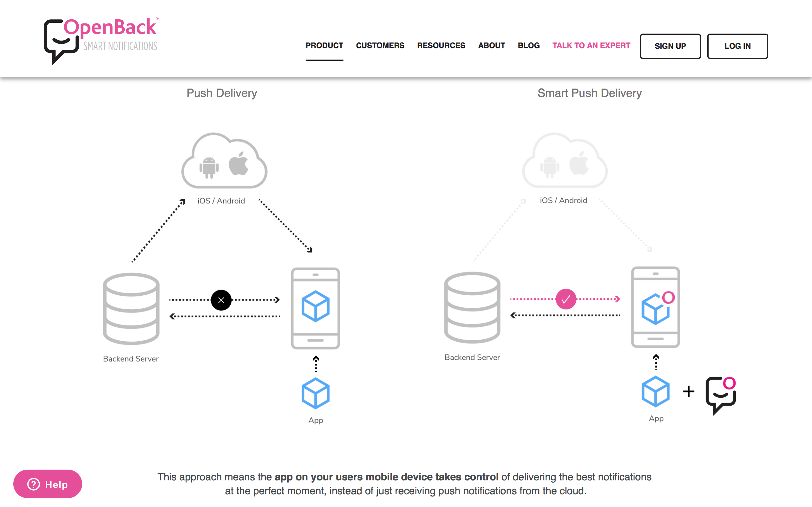Open the ABOUT navigation link
This screenshot has height=507, width=812.
[491, 46]
